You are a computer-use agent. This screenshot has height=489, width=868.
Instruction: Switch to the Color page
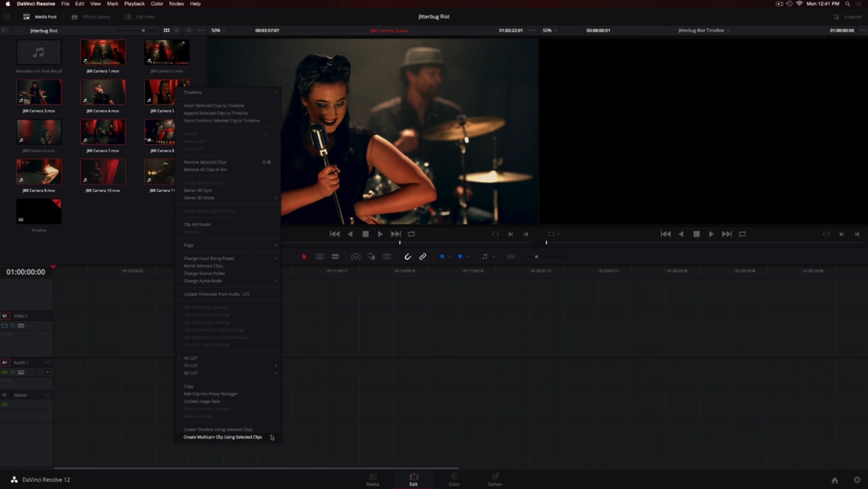[454, 479]
